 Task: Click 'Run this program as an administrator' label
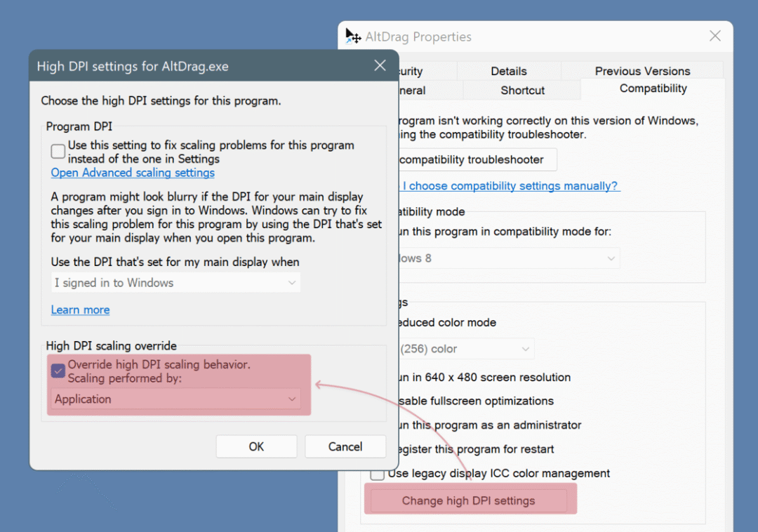(x=490, y=425)
